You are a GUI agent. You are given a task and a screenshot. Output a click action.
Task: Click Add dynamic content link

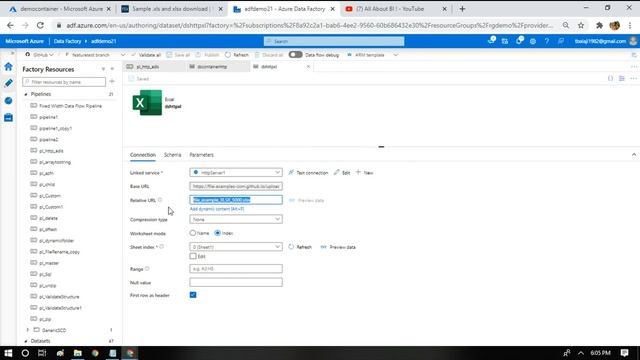pos(217,209)
